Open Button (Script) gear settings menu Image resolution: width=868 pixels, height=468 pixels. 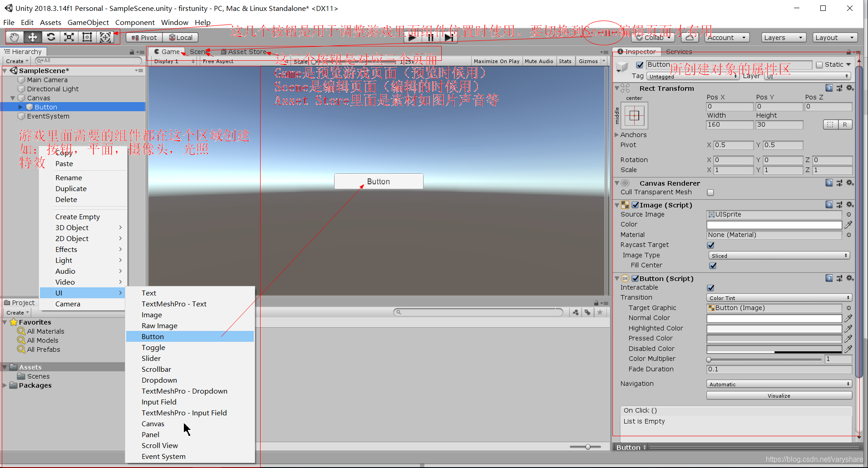[850, 278]
